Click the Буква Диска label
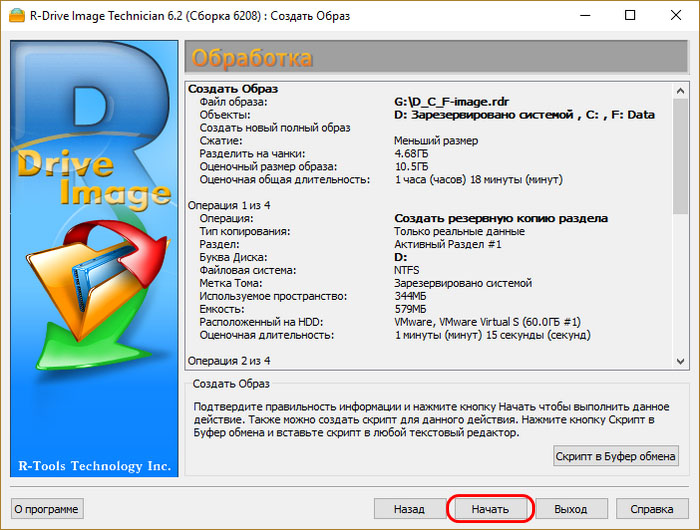Viewport: 700px width, 530px height. point(233,257)
